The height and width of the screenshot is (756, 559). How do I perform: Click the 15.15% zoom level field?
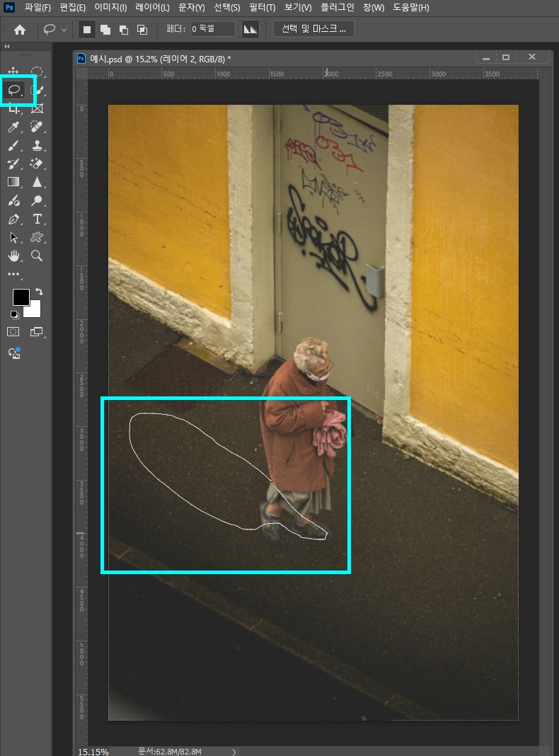click(93, 751)
